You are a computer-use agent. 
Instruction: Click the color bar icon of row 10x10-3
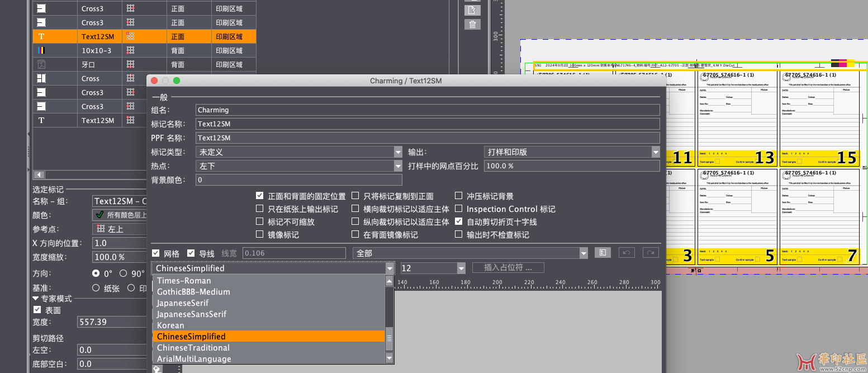tap(41, 50)
